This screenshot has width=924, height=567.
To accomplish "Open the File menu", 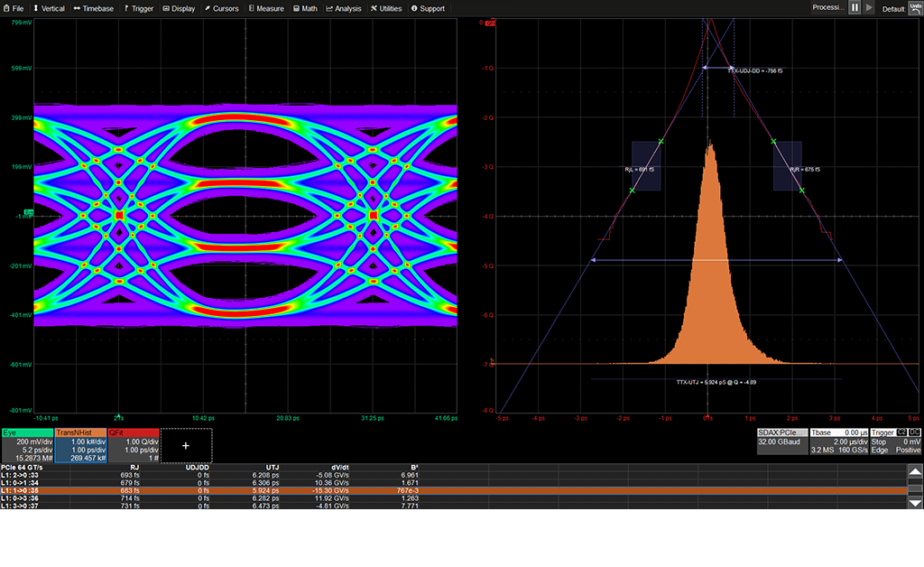I will pyautogui.click(x=14, y=8).
